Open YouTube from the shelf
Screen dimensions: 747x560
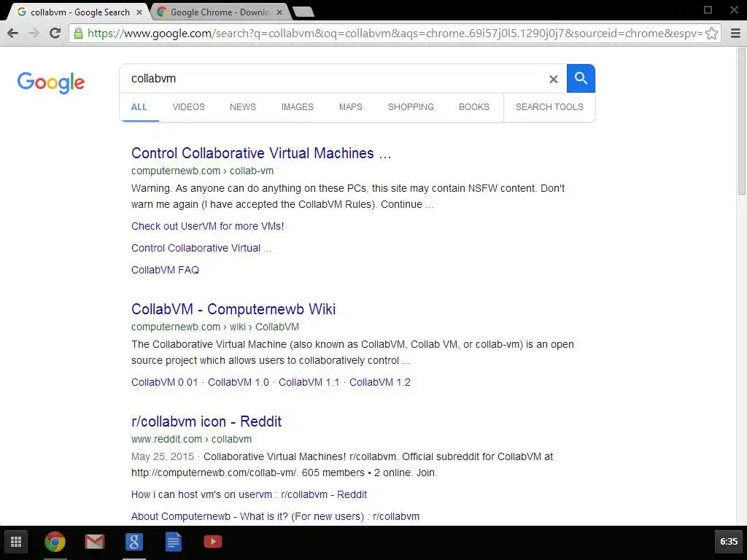(213, 542)
